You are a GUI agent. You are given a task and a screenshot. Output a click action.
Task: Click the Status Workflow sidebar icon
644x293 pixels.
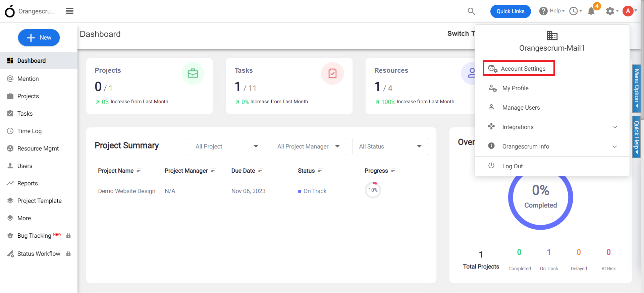click(10, 253)
